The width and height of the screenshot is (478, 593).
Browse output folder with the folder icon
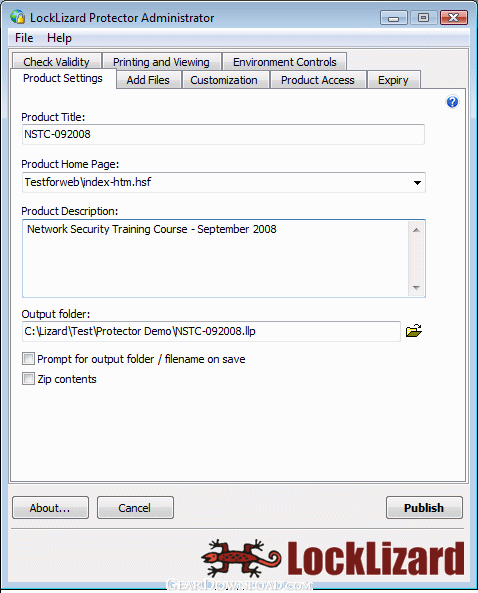[x=414, y=331]
